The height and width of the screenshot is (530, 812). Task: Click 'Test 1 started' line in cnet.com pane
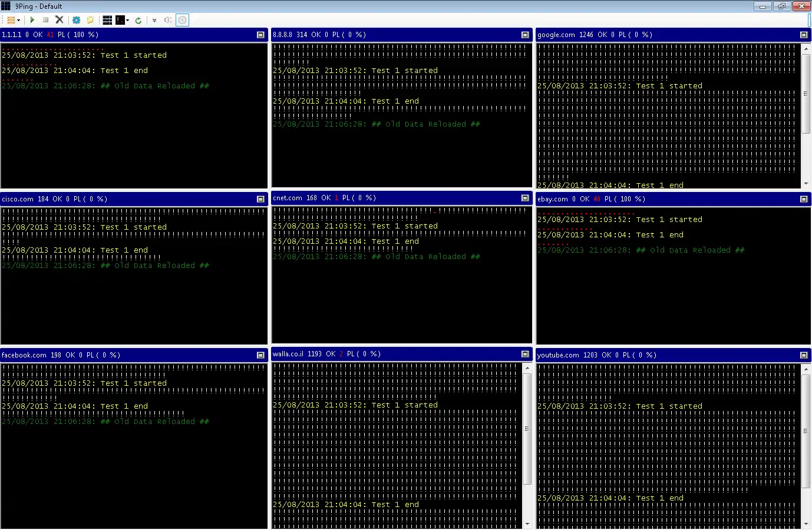355,226
